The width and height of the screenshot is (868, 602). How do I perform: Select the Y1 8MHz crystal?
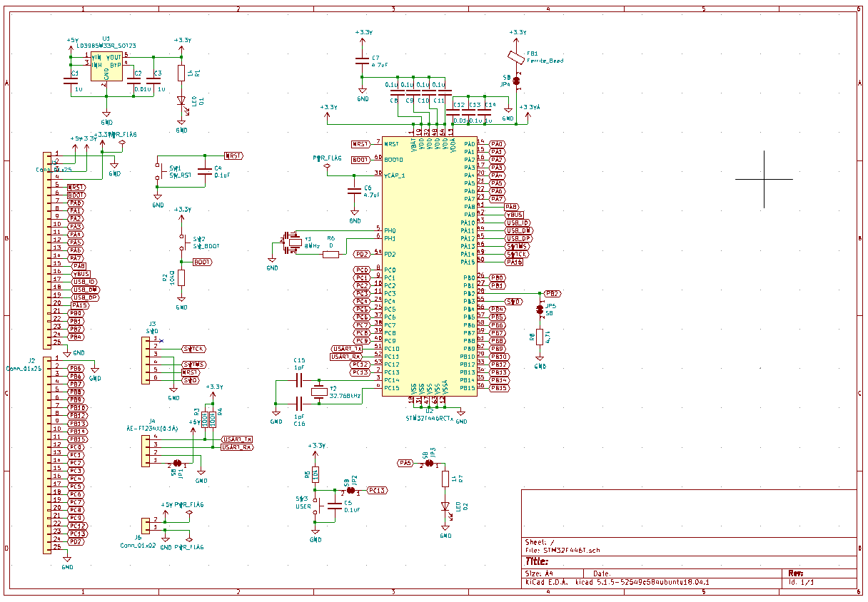point(292,243)
